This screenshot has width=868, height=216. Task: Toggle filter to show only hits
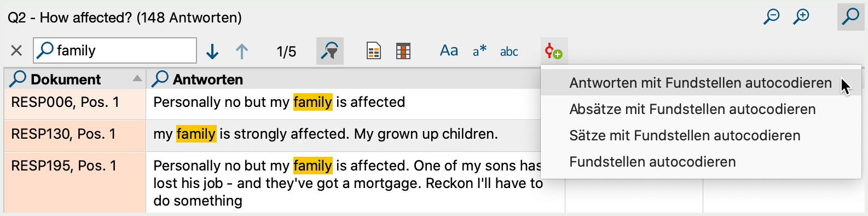click(x=330, y=51)
